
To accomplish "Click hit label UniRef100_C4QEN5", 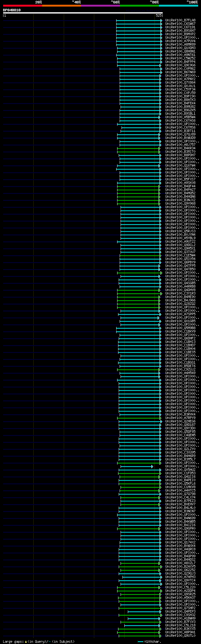I will 180,435.
